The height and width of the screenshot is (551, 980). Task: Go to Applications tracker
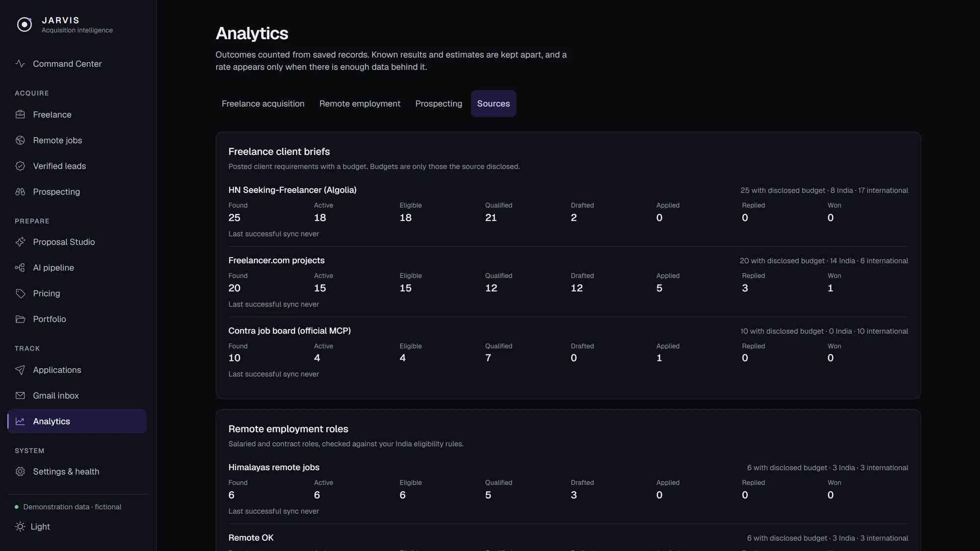pos(77,370)
